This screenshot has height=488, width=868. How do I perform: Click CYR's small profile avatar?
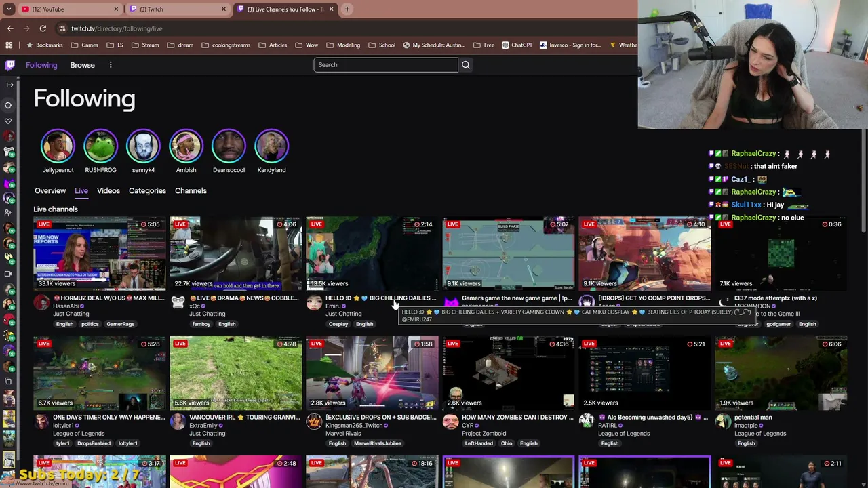(x=450, y=422)
